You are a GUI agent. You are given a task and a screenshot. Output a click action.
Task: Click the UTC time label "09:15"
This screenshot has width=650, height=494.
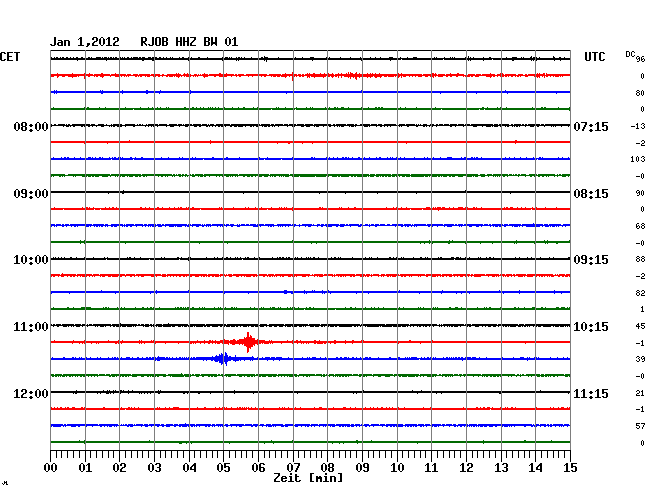(x=591, y=260)
